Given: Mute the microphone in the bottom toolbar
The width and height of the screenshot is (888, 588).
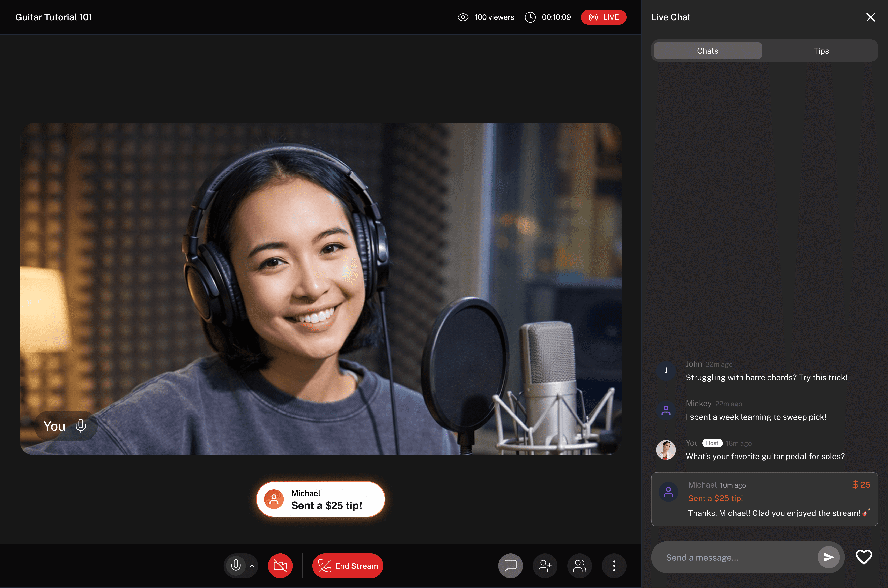Looking at the screenshot, I should click(236, 565).
